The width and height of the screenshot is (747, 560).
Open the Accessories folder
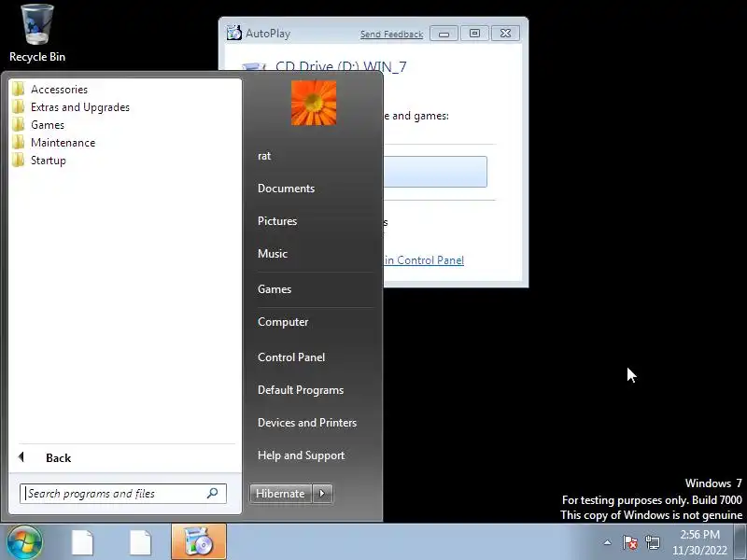coord(60,90)
